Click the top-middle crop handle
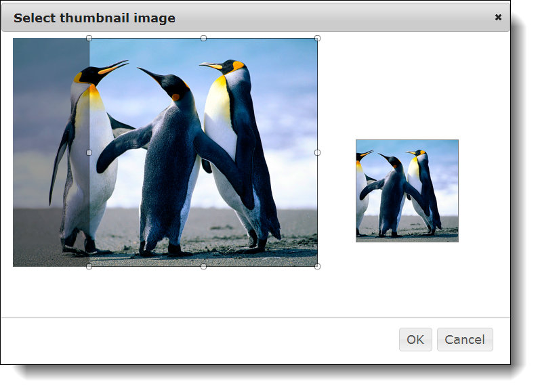This screenshot has width=538, height=392. click(x=203, y=38)
